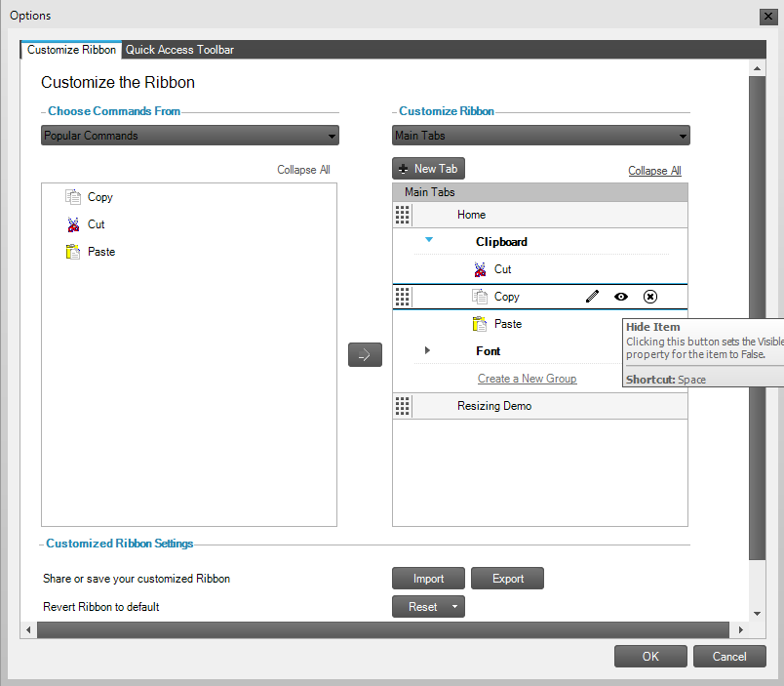
Task: Click the Create a New Group link
Action: [527, 379]
